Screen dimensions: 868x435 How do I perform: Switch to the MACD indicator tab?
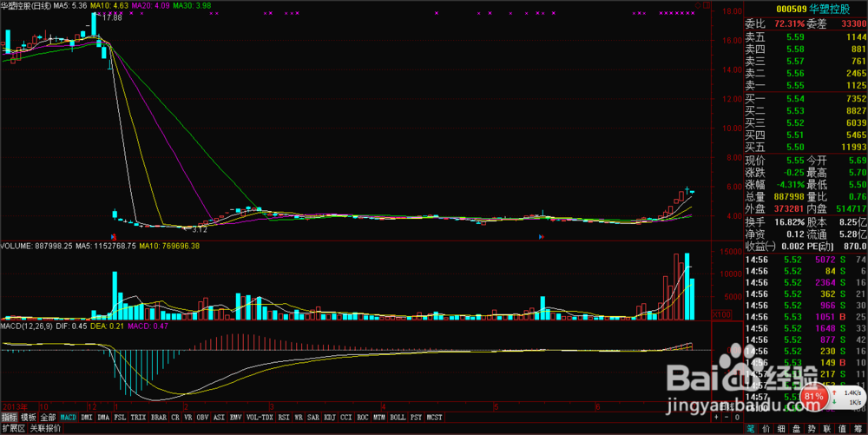[68, 418]
